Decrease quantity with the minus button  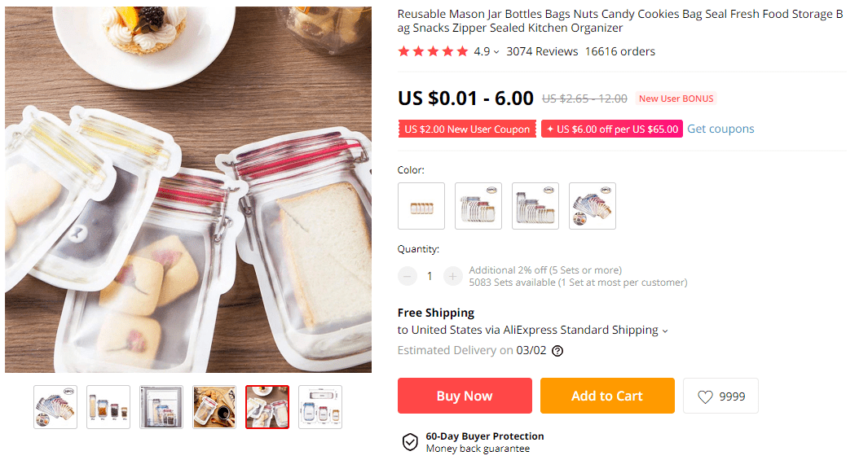408,276
